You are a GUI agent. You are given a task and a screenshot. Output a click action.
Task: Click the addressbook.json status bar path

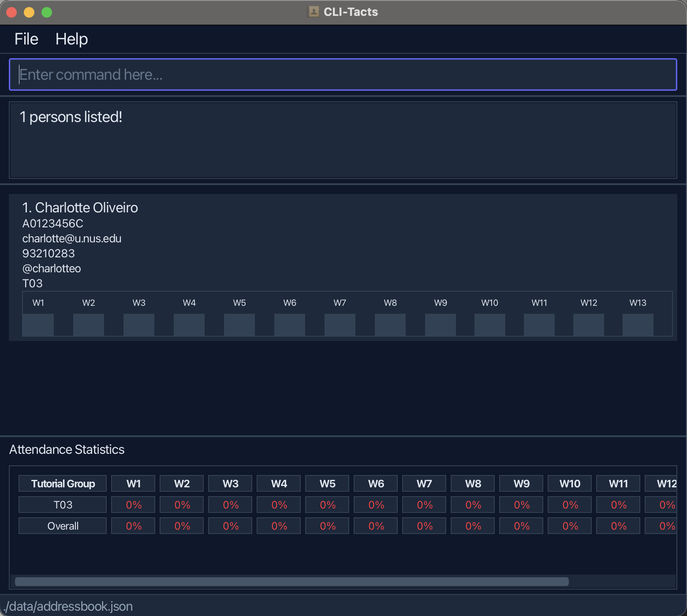(x=68, y=606)
